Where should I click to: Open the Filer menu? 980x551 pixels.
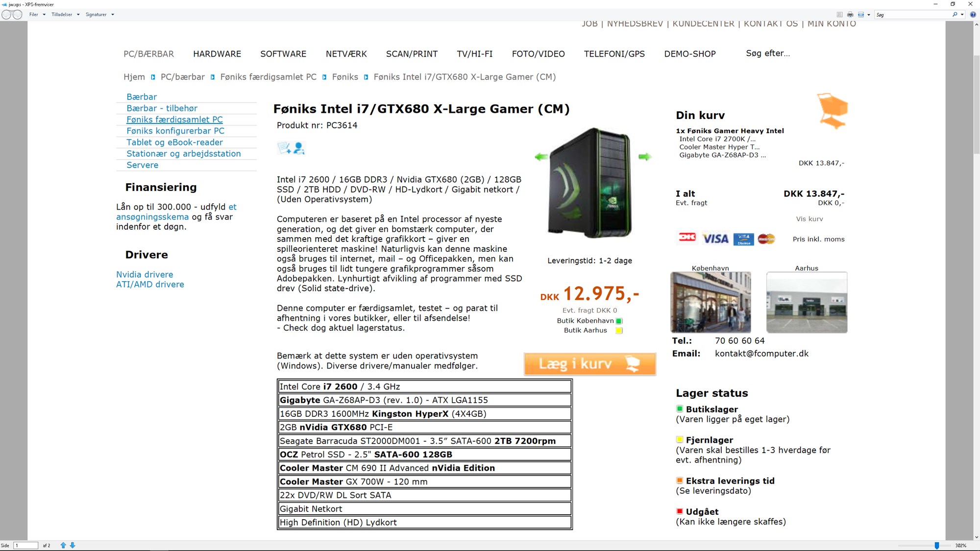[37, 15]
